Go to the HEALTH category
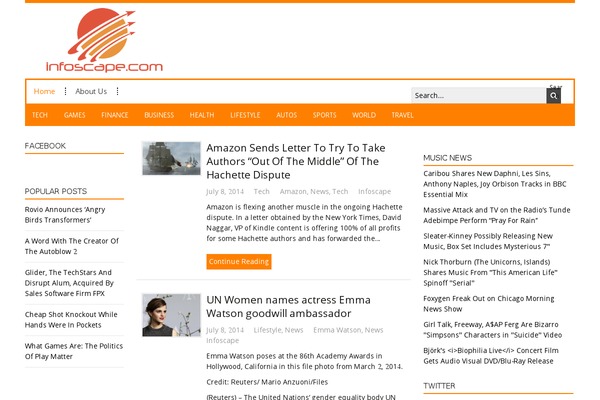Screen dimensions: 600x400 pos(202,115)
